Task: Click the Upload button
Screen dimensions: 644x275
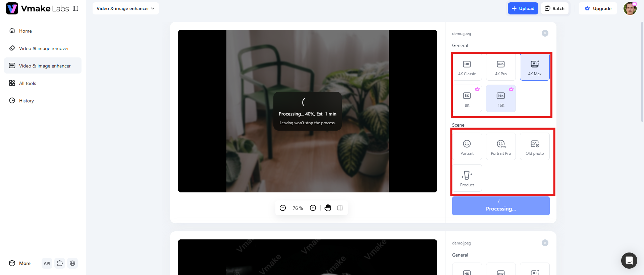Action: click(x=523, y=8)
